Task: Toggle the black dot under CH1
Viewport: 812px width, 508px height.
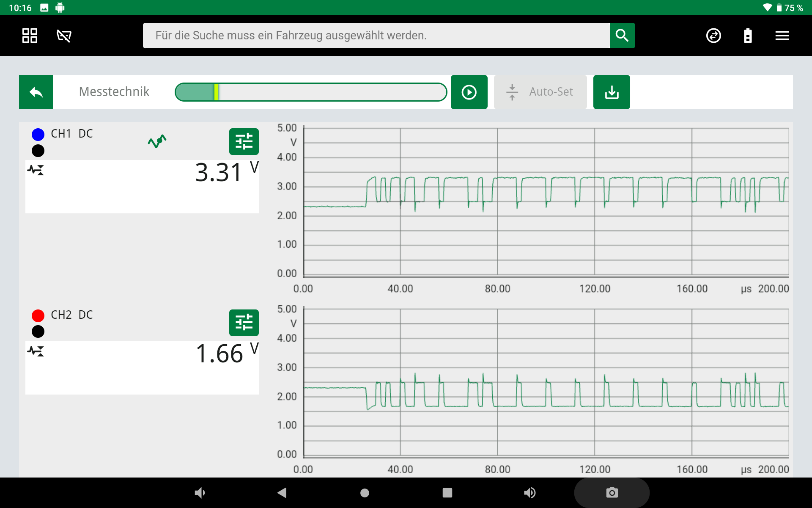Action: click(38, 150)
